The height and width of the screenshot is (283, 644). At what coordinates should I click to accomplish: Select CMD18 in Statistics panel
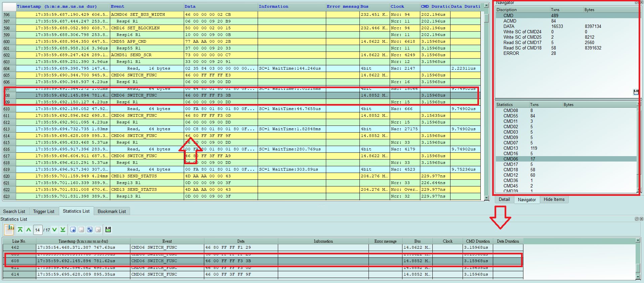pyautogui.click(x=566, y=170)
